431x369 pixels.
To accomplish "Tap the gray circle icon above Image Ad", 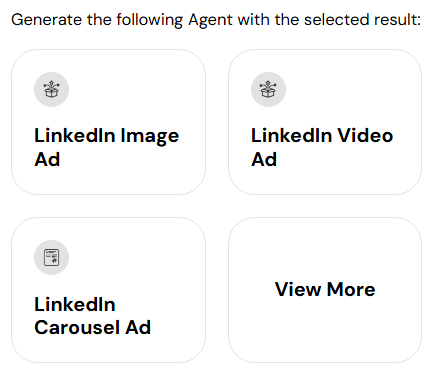I will (x=51, y=89).
